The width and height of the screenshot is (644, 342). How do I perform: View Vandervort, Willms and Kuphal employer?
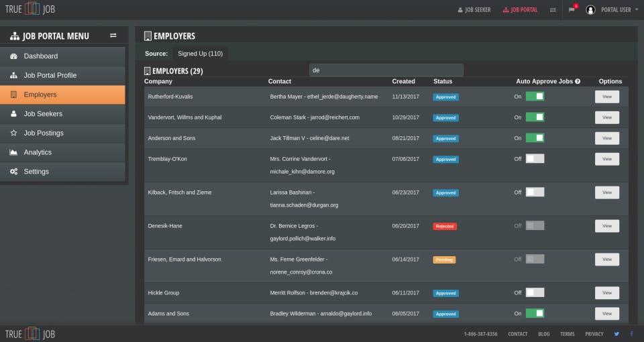(x=607, y=117)
